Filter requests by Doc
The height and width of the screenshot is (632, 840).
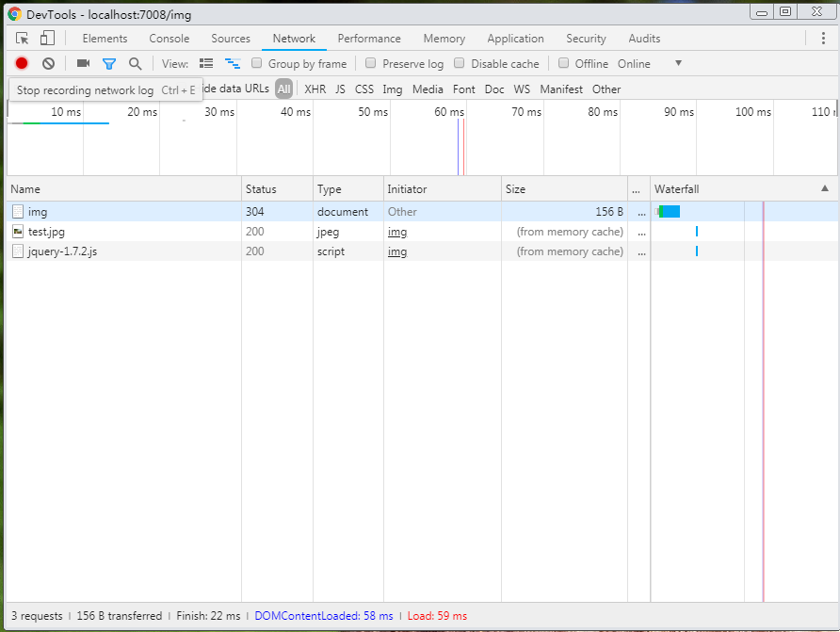click(494, 89)
